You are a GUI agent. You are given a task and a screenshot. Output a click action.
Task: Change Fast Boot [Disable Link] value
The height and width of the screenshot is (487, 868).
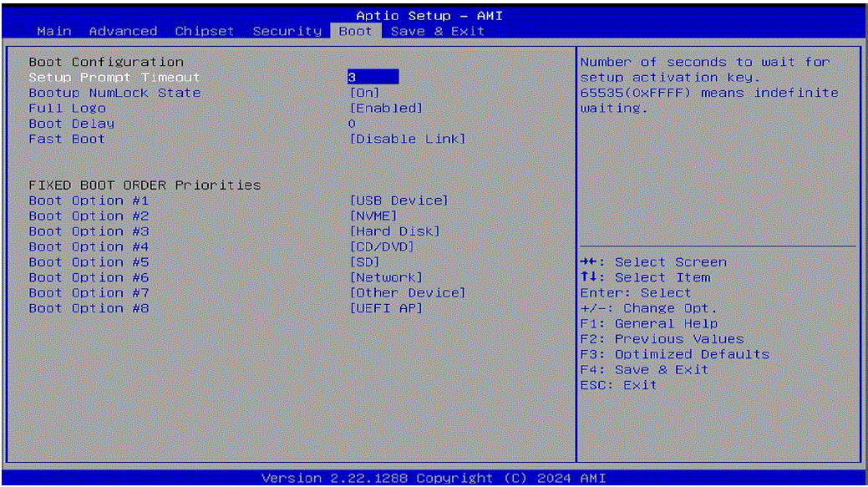point(408,139)
